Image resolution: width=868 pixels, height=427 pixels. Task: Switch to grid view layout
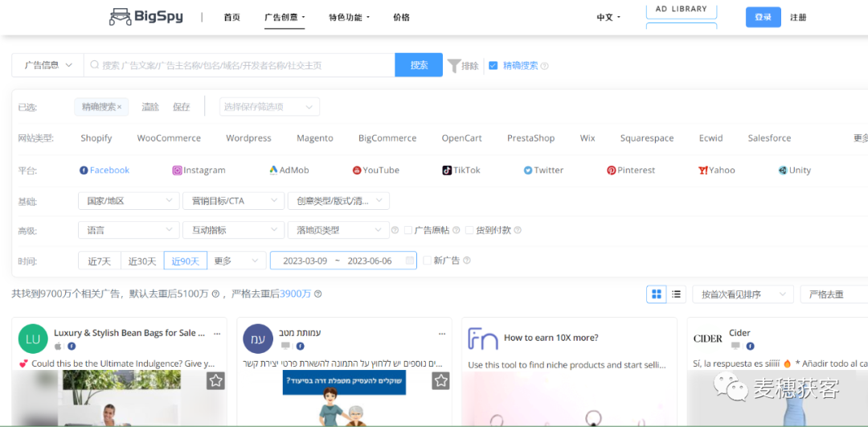point(657,294)
